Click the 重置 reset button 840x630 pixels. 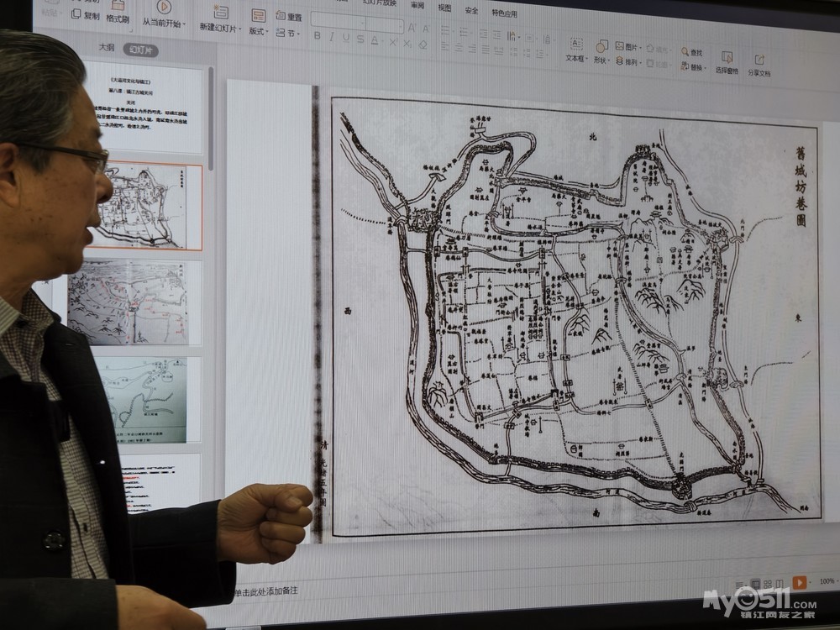(x=289, y=17)
